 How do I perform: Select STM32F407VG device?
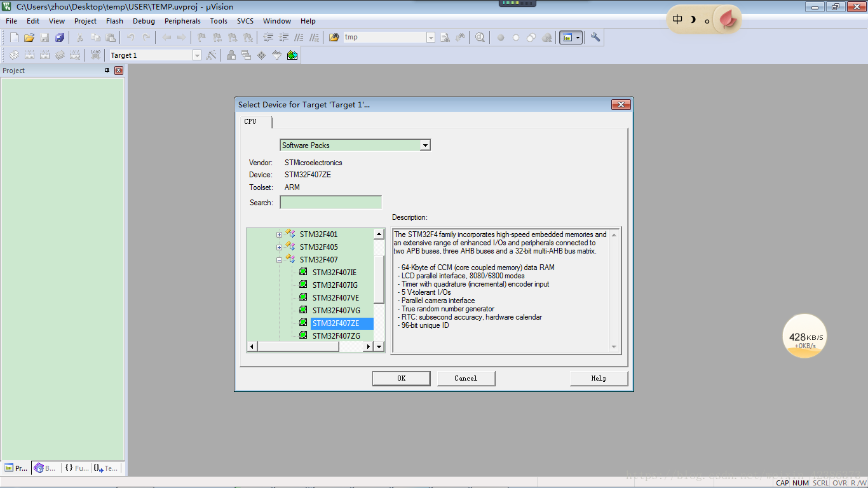click(x=336, y=311)
